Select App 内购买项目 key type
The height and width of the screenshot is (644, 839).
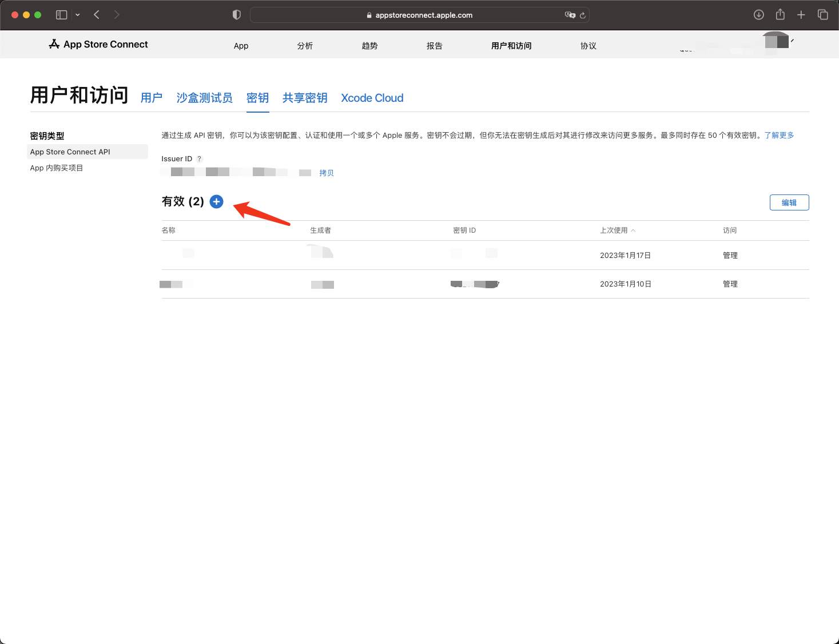click(x=57, y=168)
